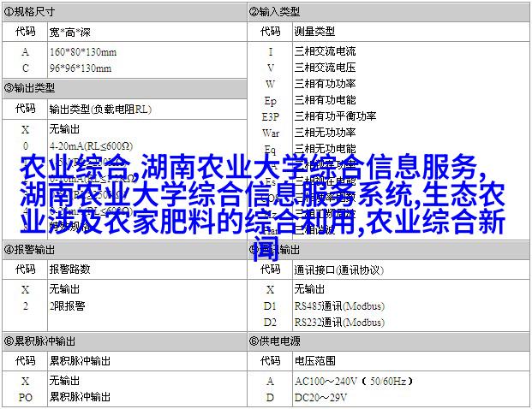
Task: Select the 160*80*130mm size cell
Action: (83, 52)
